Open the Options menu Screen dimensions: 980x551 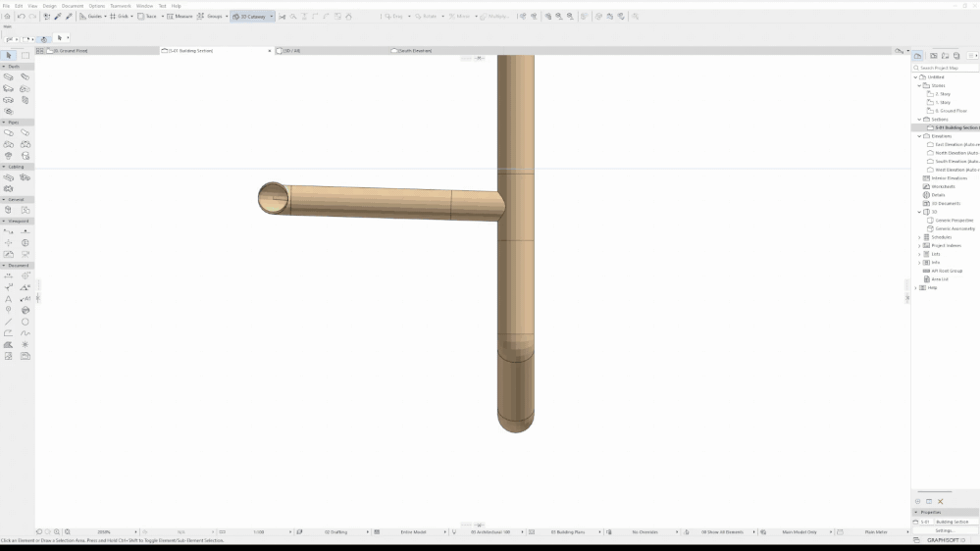click(x=97, y=6)
